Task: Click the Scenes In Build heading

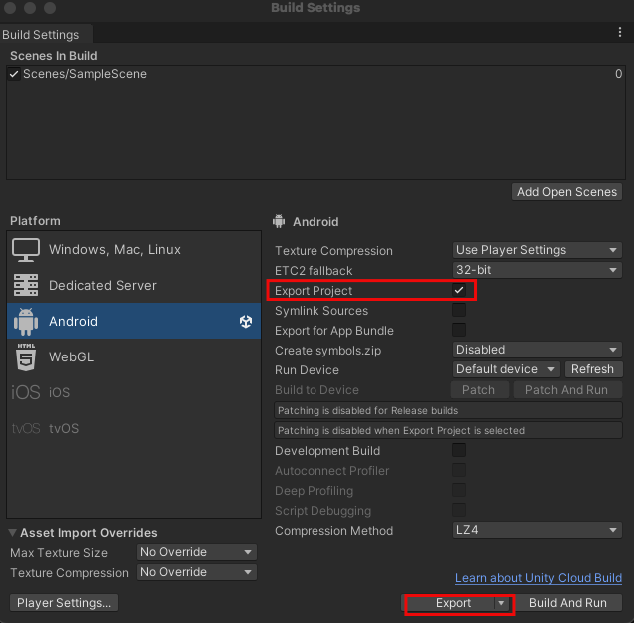Action: coord(54,56)
